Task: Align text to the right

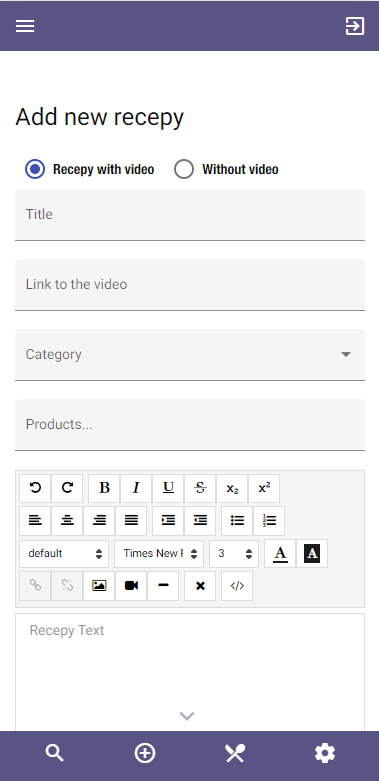Action: [99, 521]
